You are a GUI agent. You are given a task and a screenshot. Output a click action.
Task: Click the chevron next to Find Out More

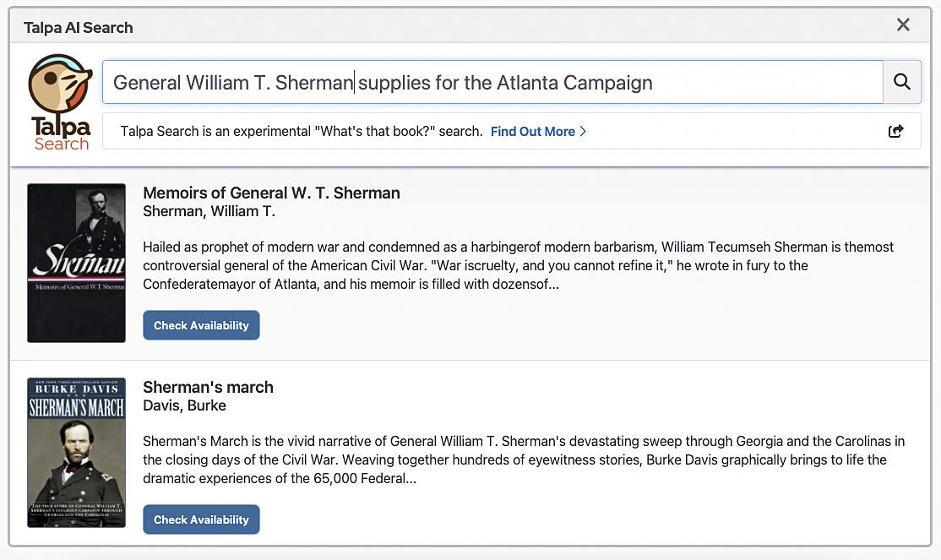point(583,131)
